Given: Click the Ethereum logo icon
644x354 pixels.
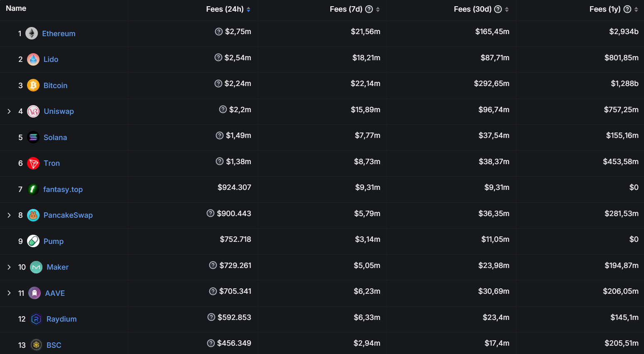Looking at the screenshot, I should pyautogui.click(x=32, y=33).
